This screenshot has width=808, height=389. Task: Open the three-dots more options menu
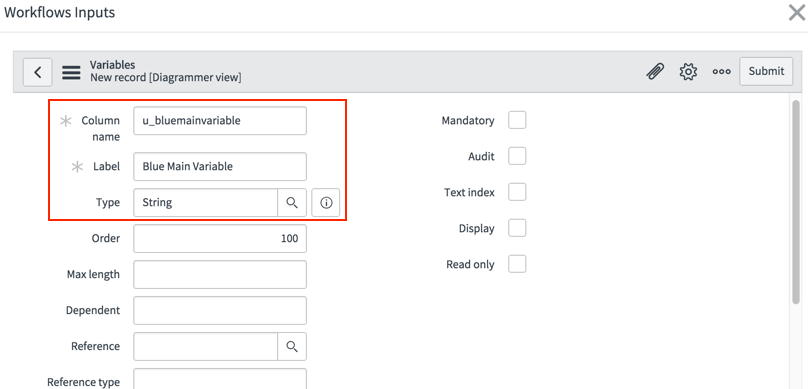click(721, 72)
